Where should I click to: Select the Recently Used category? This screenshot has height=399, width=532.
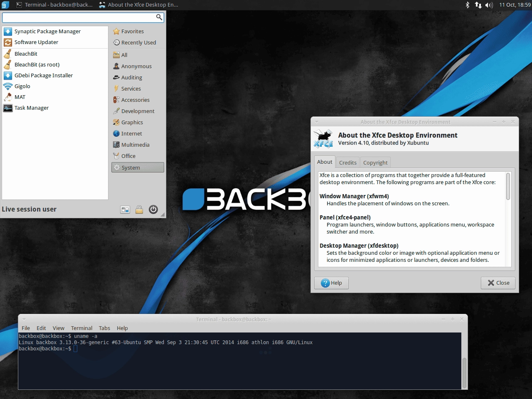pos(138,42)
